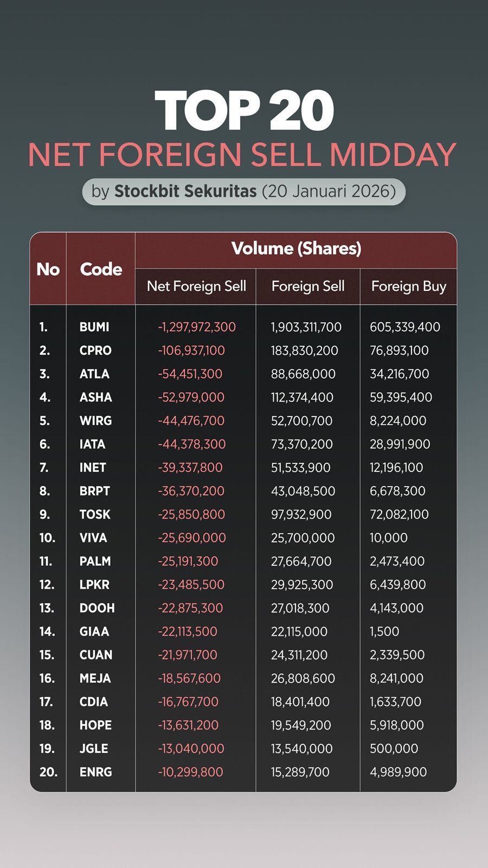The width and height of the screenshot is (488, 868).
Task: Click the "NET FOREIGN SELL MIDDAY" heading
Action: [242, 155]
